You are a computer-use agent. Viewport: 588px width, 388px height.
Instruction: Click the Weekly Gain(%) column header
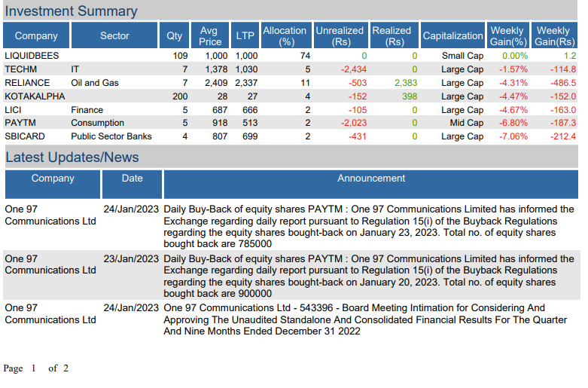508,35
